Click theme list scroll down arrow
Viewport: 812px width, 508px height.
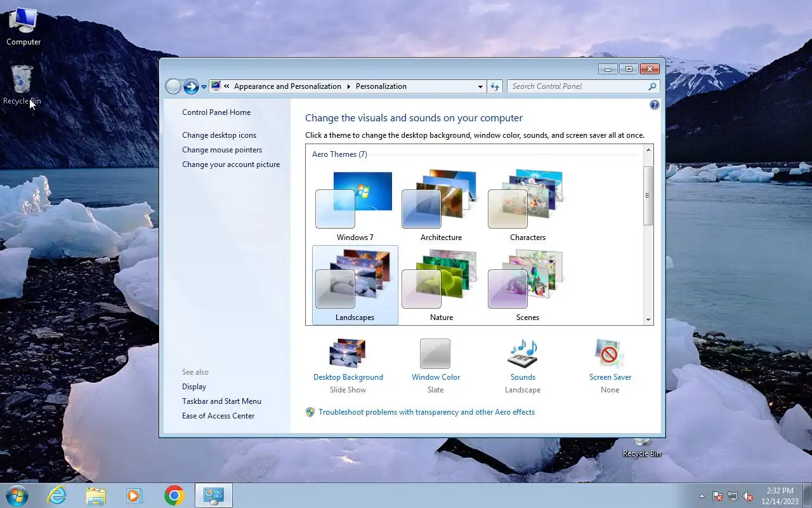coord(648,320)
